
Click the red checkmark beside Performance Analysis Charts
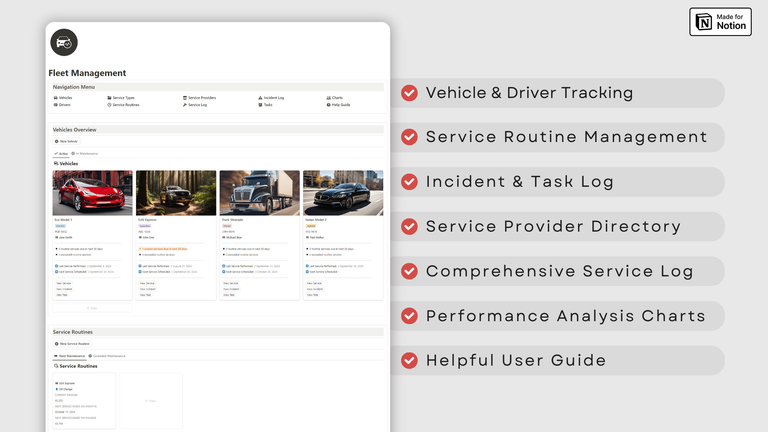point(409,316)
